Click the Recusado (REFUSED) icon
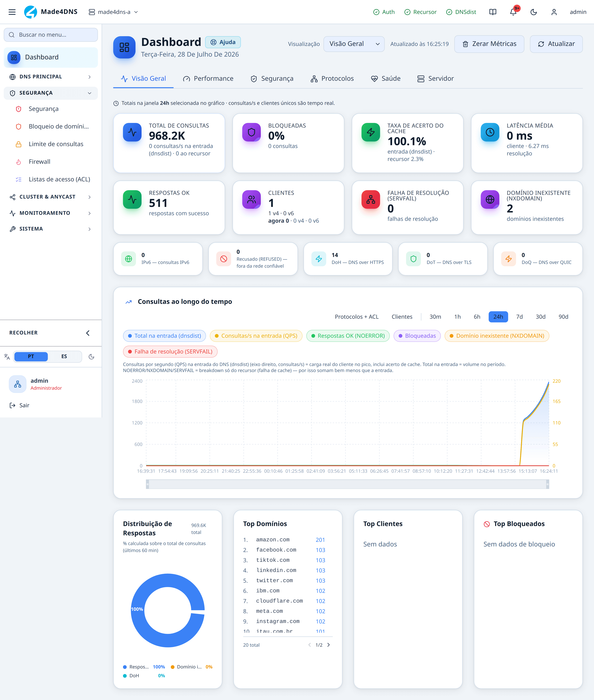The image size is (594, 700). point(224,259)
